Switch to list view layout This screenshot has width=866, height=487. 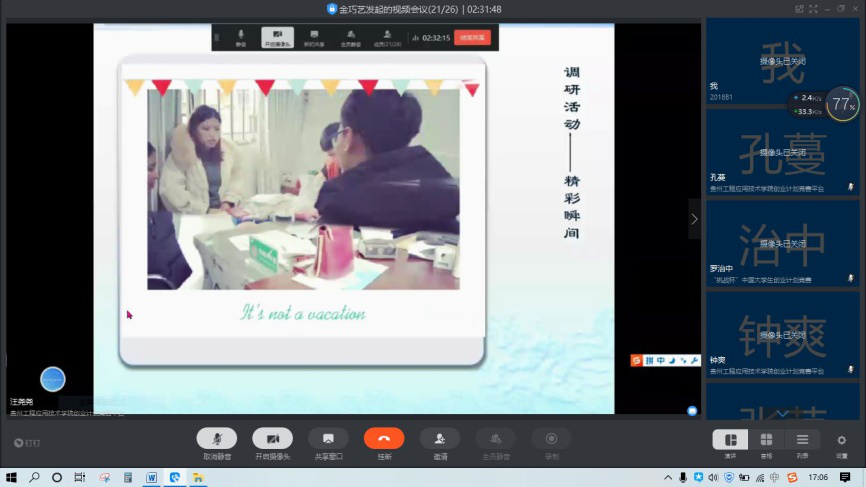tap(802, 440)
